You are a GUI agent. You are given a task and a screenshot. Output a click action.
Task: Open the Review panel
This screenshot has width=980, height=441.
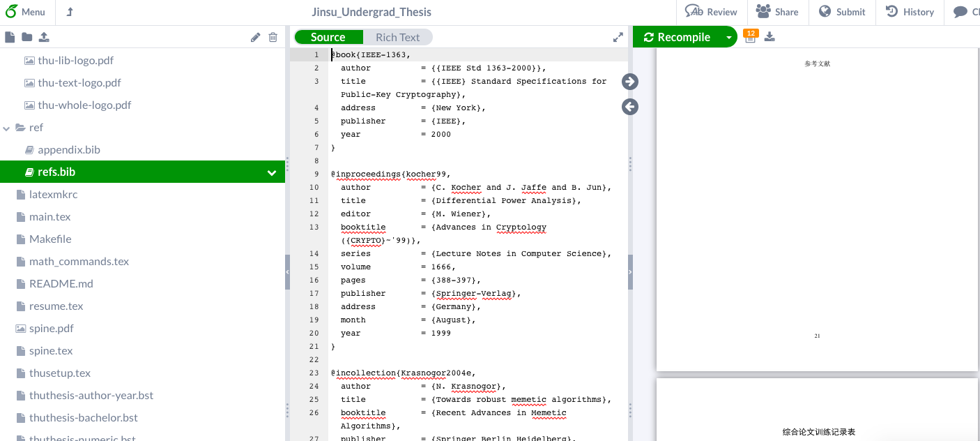click(x=711, y=12)
